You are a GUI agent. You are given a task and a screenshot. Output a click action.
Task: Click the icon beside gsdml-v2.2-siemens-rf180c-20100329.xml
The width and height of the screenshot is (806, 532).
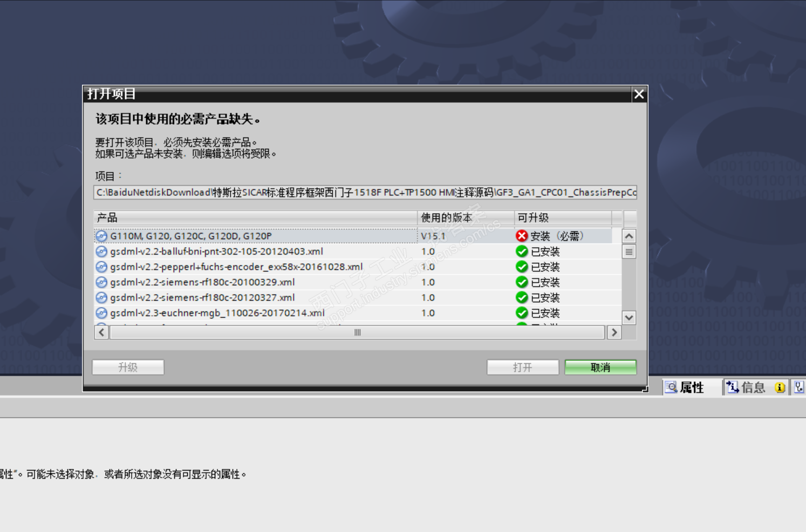tap(101, 282)
